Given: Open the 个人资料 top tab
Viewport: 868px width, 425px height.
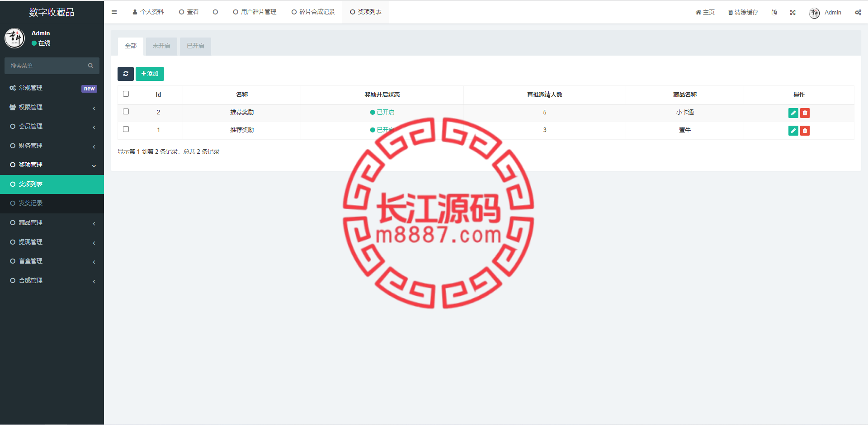Looking at the screenshot, I should point(148,12).
